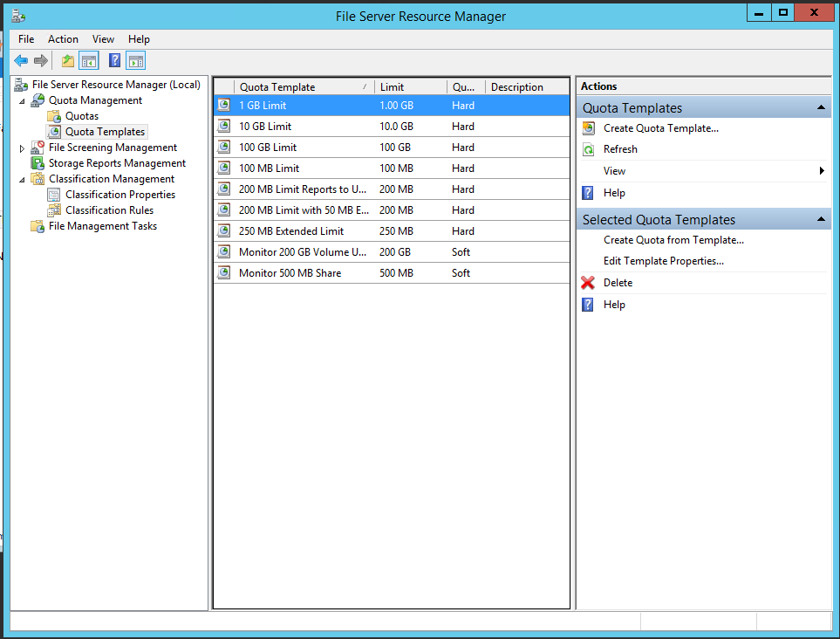Click the icon of the 10 GB Limit row
Viewport: 840px width, 639px height.
pos(224,126)
